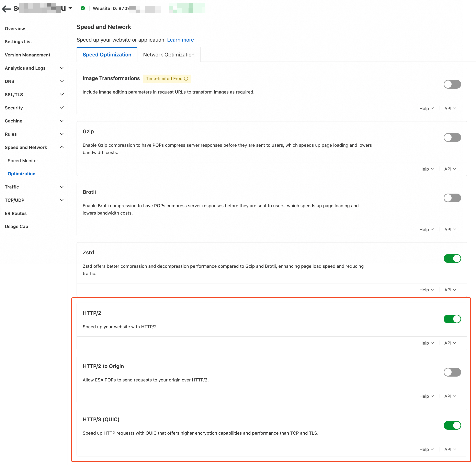Click the Learn more link
This screenshot has width=476, height=465.
pos(180,40)
